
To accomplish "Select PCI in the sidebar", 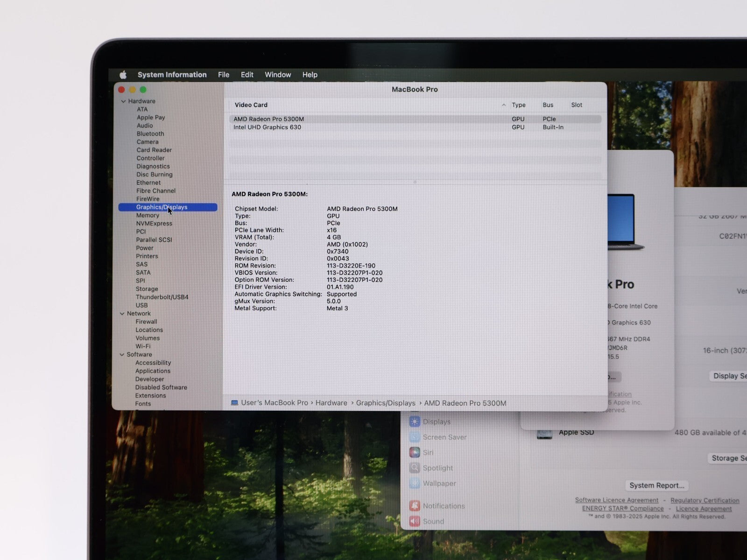I will coord(141,231).
